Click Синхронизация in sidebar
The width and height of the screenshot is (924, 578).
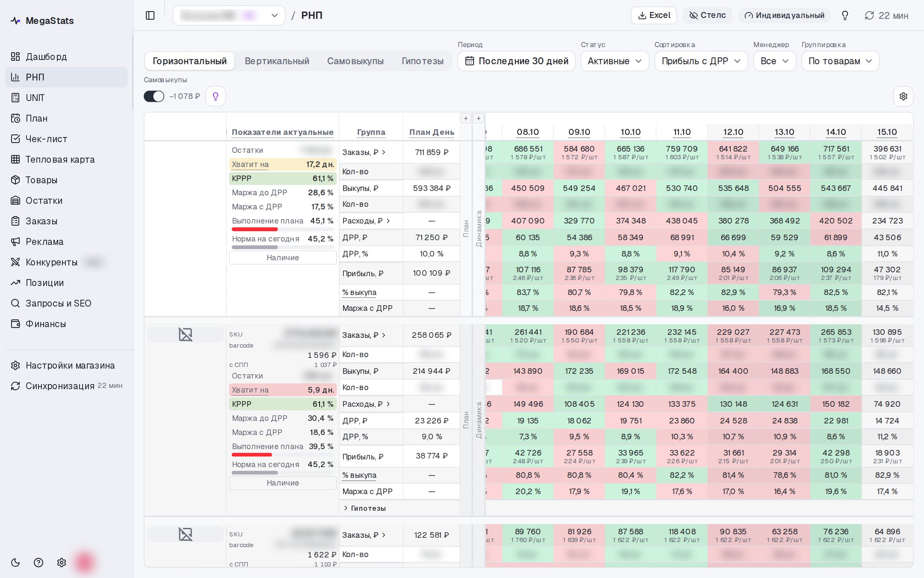point(66,386)
